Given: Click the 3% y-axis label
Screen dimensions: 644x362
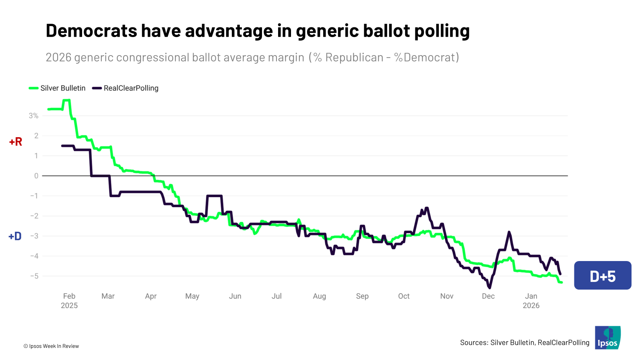Looking at the screenshot, I should click(x=34, y=116).
